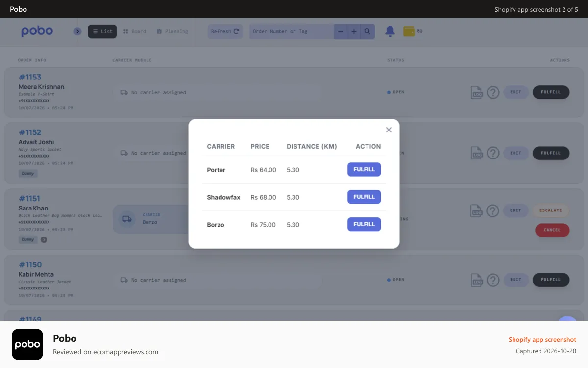Click the Borzo carrier truck icon
The width and height of the screenshot is (588, 368).
click(127, 219)
